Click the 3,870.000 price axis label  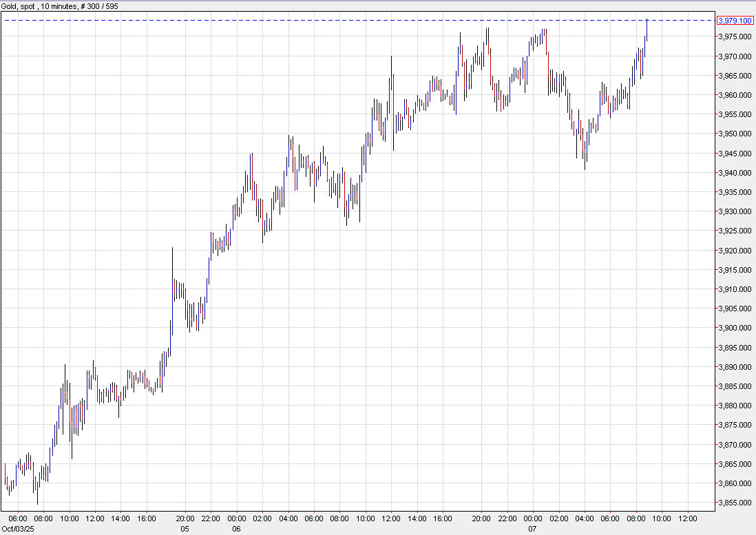(735, 445)
